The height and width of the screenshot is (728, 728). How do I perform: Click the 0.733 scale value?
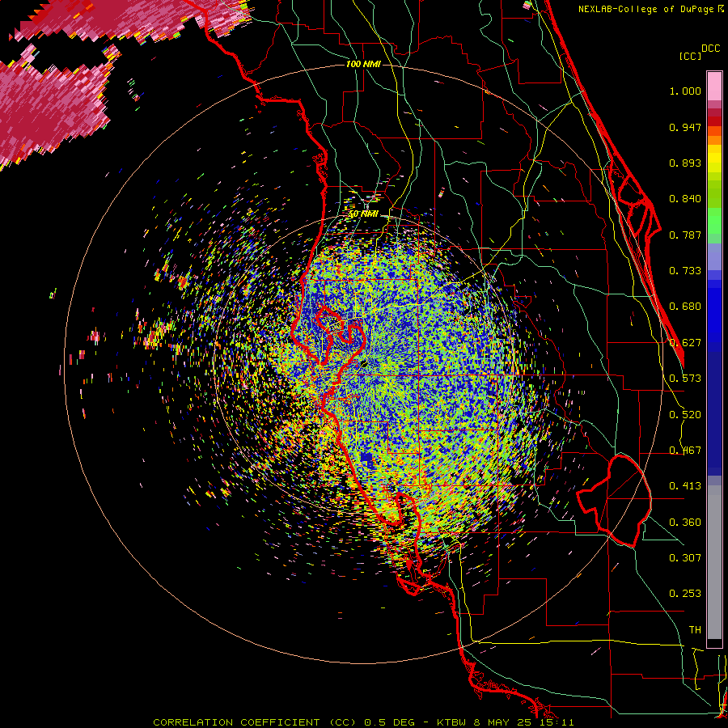(x=685, y=271)
